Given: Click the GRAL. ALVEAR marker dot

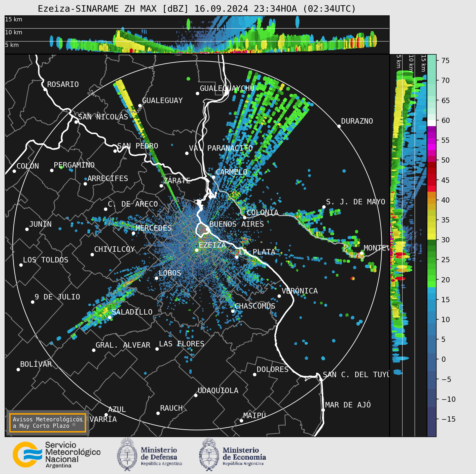Looking at the screenshot, I should click(x=94, y=350).
